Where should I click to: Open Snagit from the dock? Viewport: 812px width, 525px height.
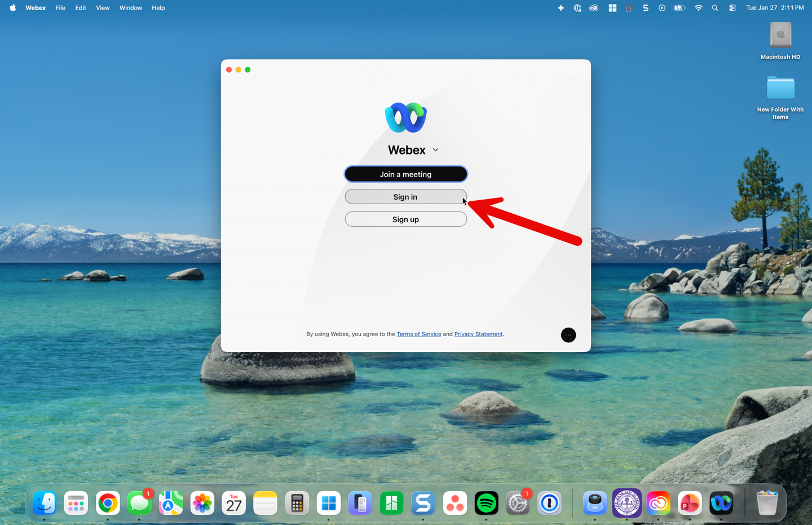click(423, 503)
